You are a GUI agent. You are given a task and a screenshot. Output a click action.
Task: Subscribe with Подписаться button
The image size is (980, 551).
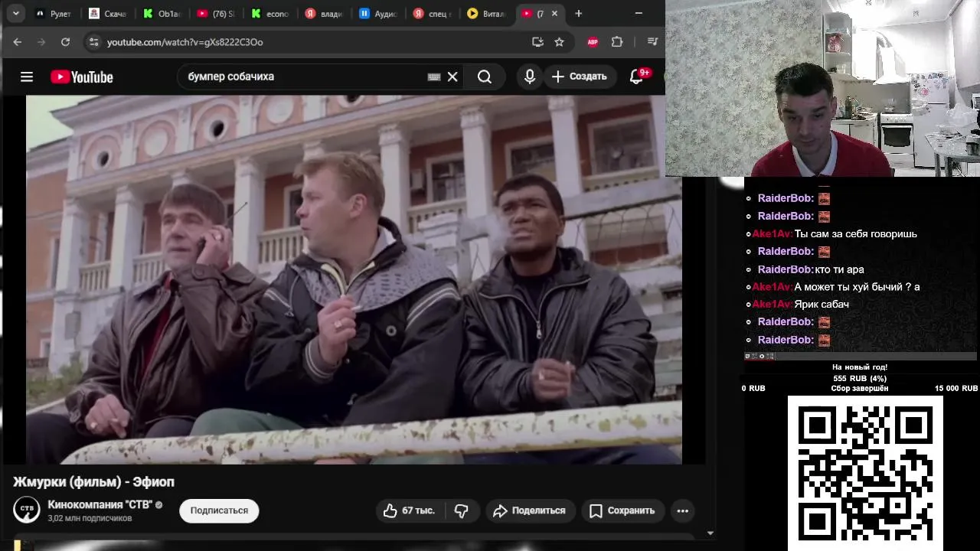[x=219, y=510]
